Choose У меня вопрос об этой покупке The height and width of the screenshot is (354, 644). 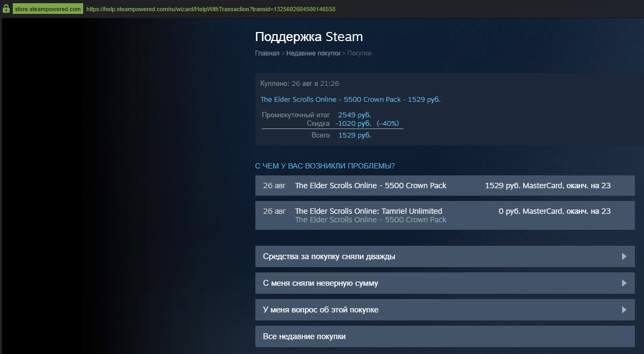(445, 310)
